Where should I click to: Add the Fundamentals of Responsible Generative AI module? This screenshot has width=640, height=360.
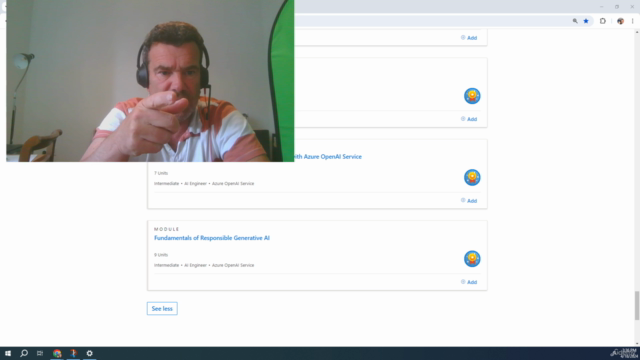469,282
